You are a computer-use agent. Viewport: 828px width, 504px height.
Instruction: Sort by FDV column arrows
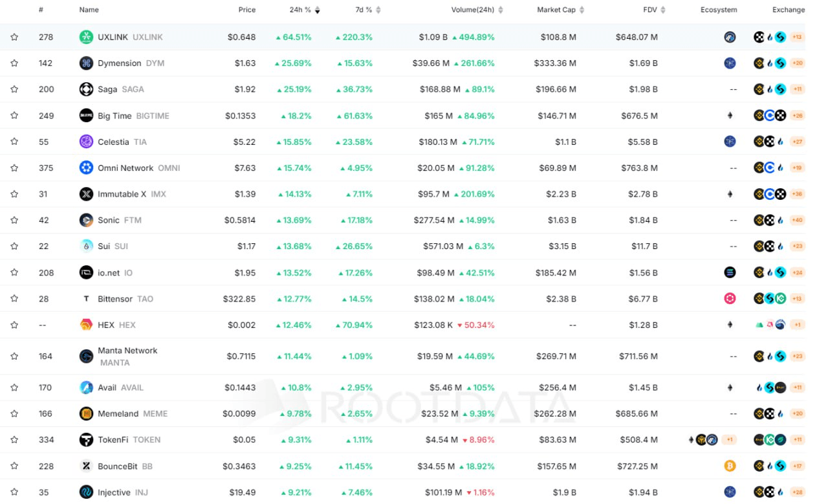coord(663,10)
